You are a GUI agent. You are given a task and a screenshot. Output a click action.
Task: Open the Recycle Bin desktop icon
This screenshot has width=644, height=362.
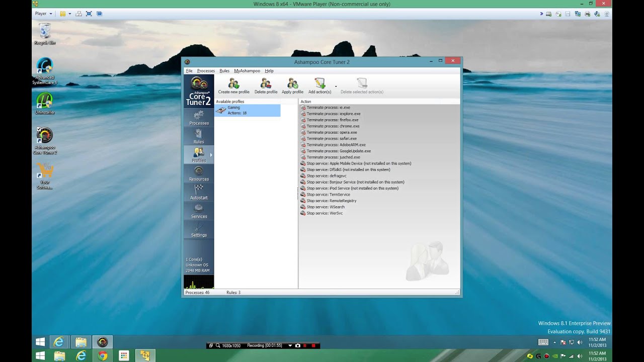(45, 34)
